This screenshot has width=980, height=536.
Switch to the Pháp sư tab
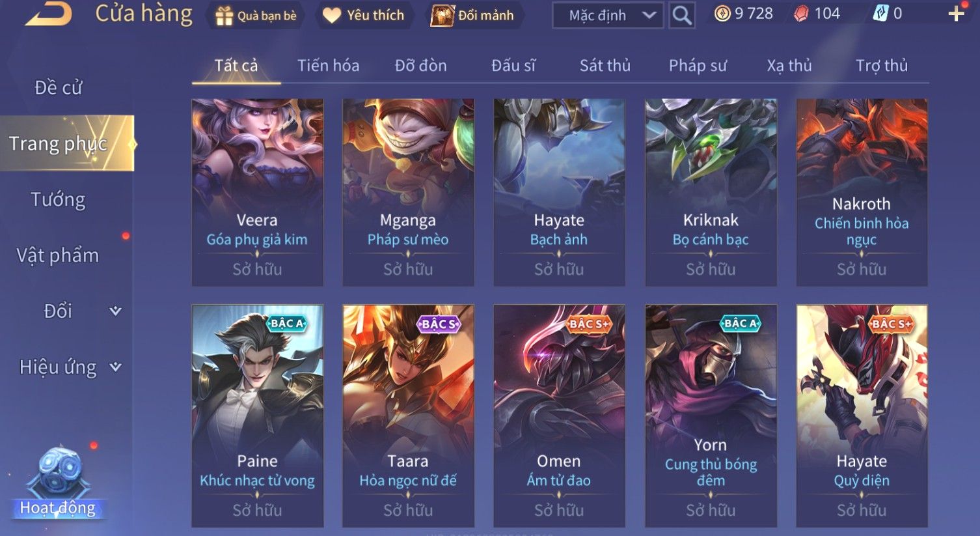698,66
